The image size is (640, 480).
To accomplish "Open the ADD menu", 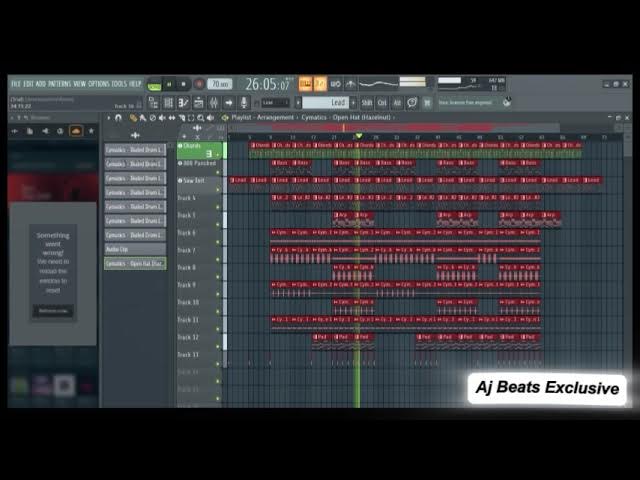I will pos(41,84).
